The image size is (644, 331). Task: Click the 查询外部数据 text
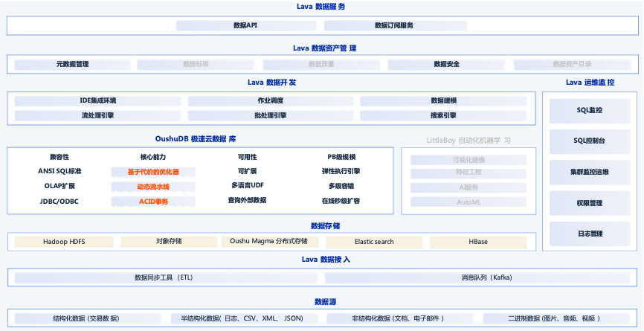247,200
